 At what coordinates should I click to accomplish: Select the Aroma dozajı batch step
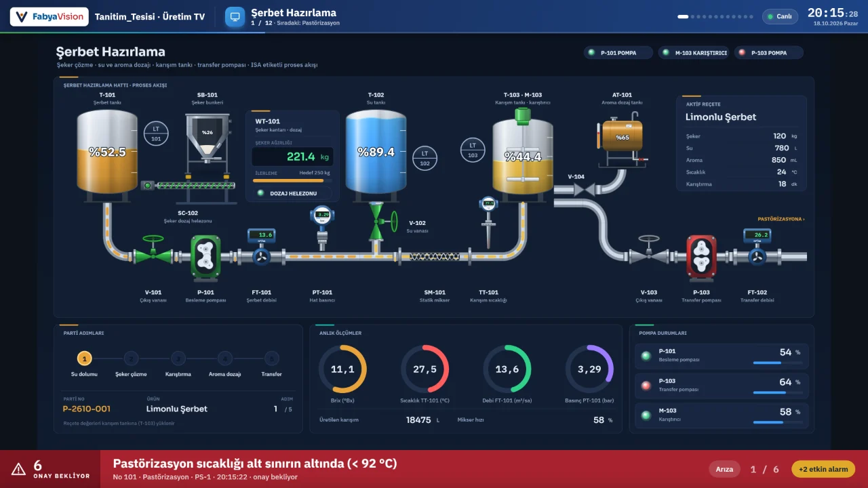click(224, 364)
